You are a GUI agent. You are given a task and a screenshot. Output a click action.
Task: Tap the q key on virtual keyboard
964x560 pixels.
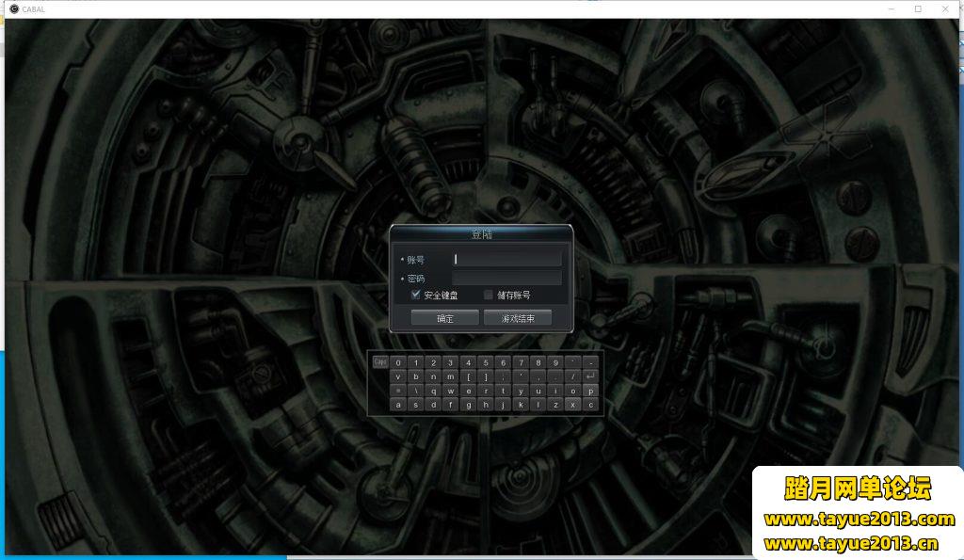tap(433, 391)
